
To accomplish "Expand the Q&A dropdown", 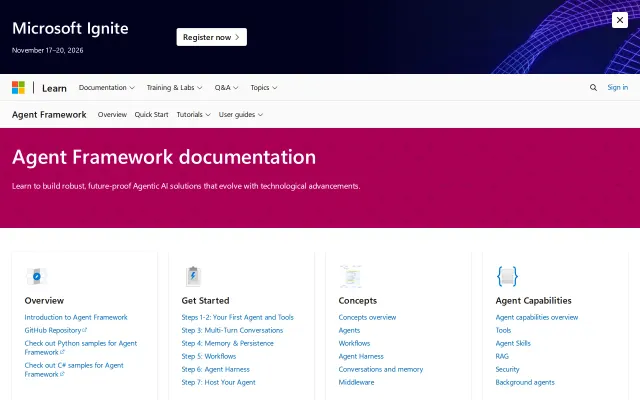I will 227,87.
